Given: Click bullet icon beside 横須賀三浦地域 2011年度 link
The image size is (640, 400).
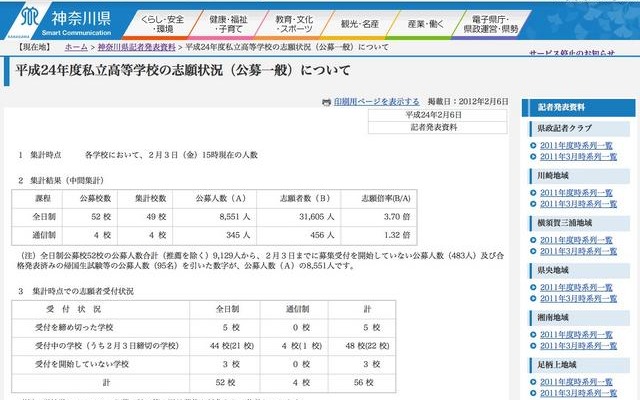Looking at the screenshot, I should [x=533, y=240].
